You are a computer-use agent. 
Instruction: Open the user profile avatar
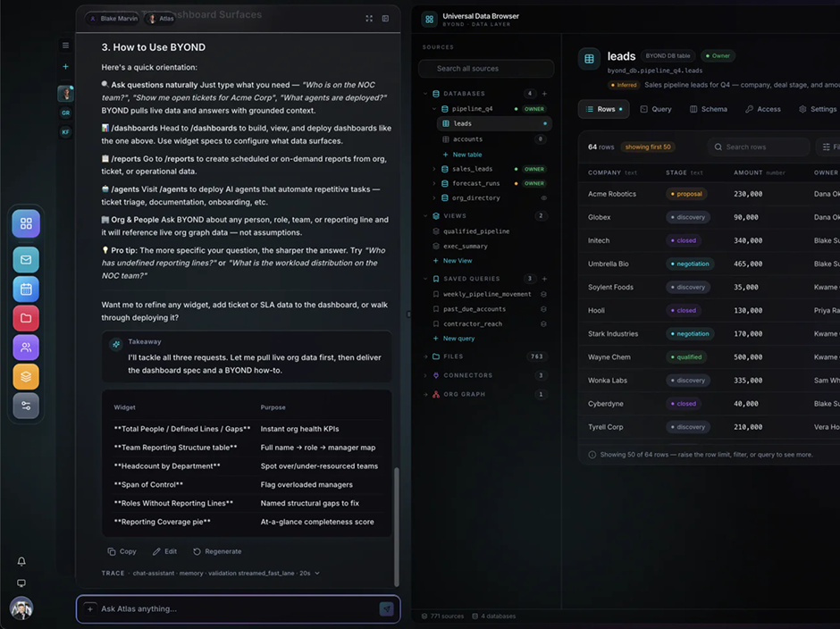point(21,608)
